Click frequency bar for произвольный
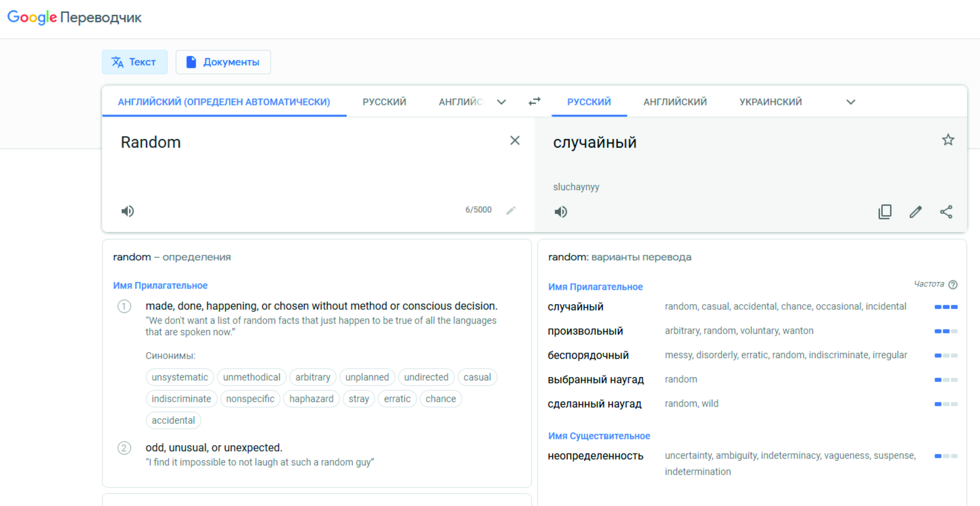 tap(946, 331)
